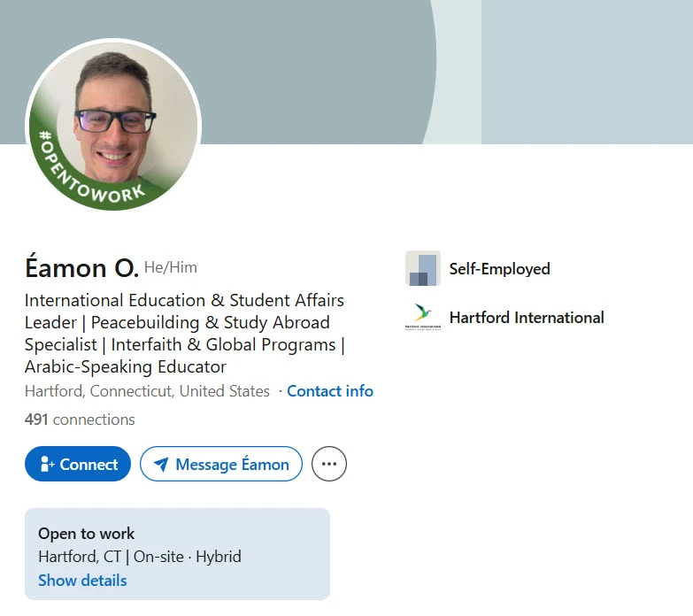Viewport: 693px width, 616px height.
Task: Click the 491 connections count
Action: (x=80, y=420)
